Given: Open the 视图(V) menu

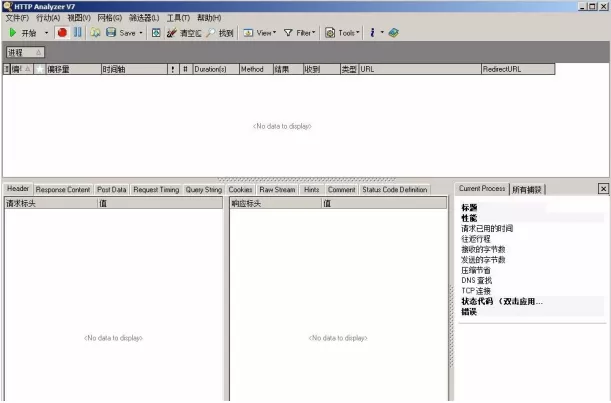Looking at the screenshot, I should 79,18.
